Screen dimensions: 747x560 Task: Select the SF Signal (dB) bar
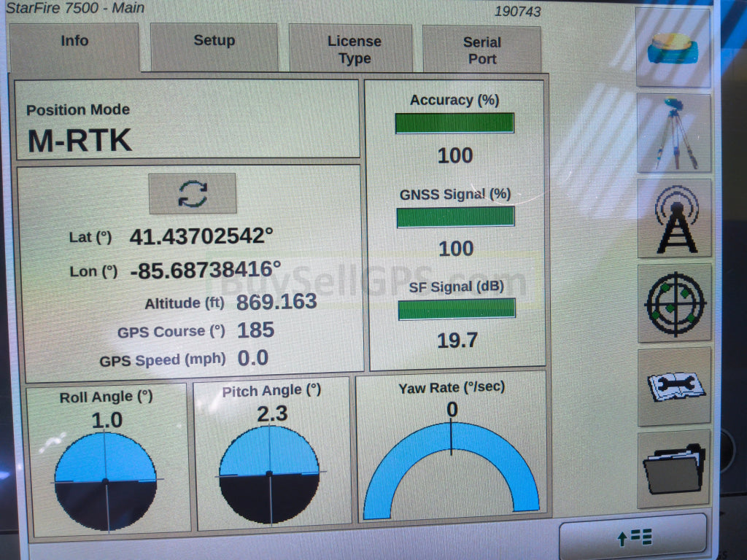(x=456, y=309)
